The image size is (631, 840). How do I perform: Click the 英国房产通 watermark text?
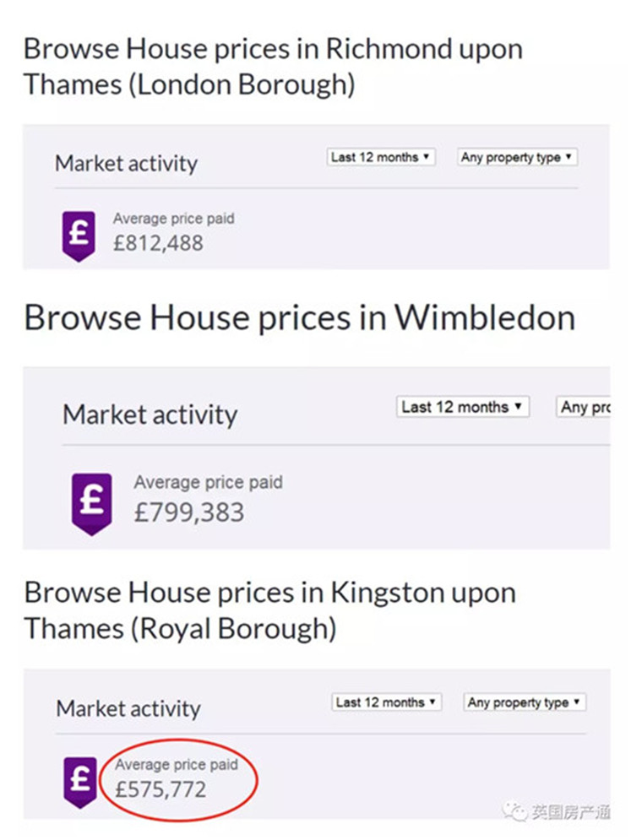pyautogui.click(x=570, y=812)
